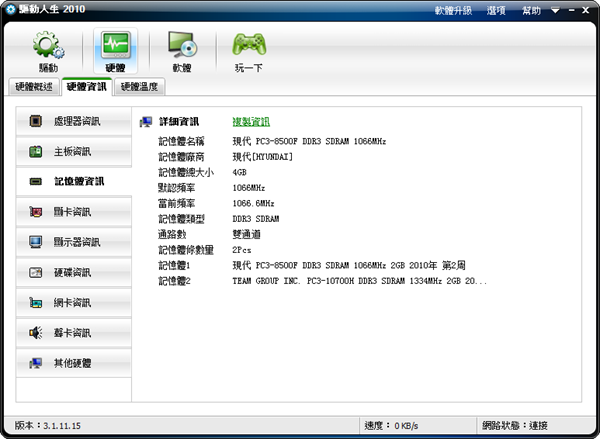Click the 記憶體類型 DDR3 SDRAM value
The width and height of the screenshot is (600, 439).
(256, 219)
